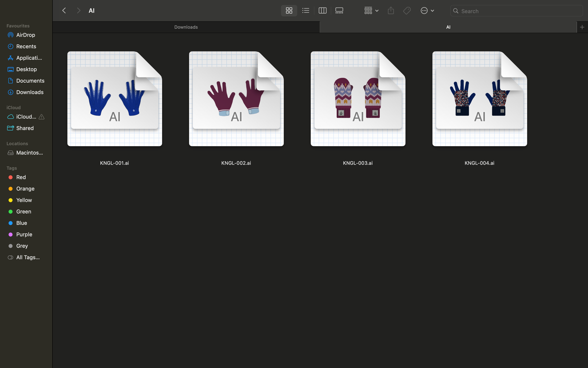Open the More actions dropdown menu
Image resolution: width=588 pixels, height=368 pixels.
[x=427, y=10]
